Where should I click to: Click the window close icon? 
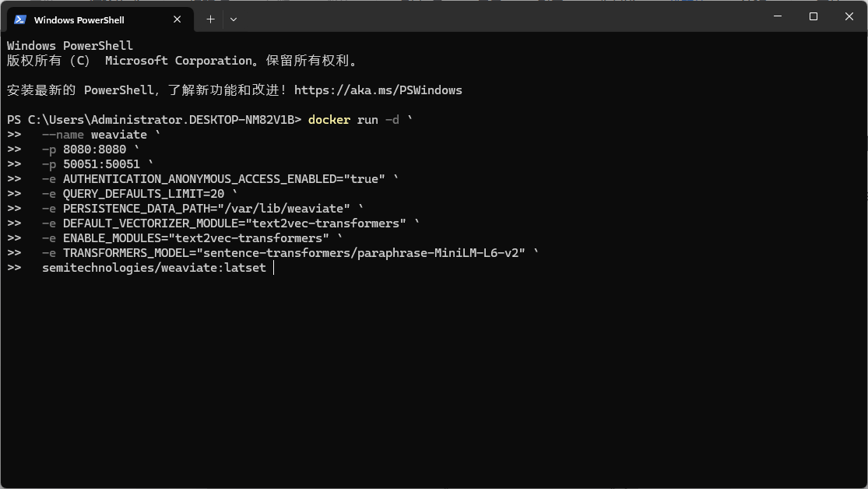click(849, 16)
